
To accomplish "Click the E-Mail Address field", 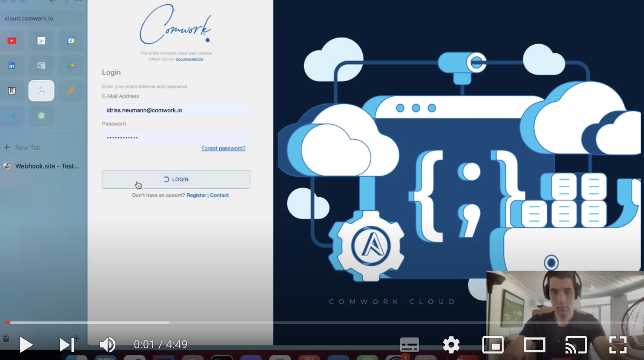I will [176, 110].
